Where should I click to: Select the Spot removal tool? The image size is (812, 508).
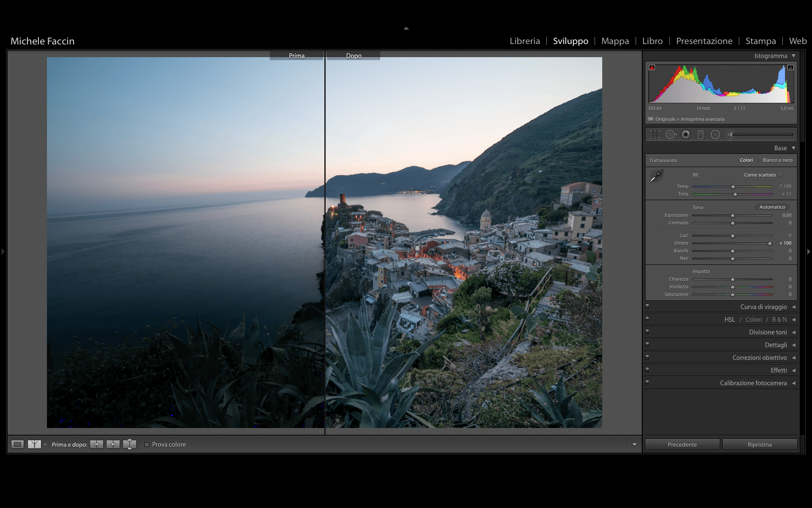coord(670,135)
